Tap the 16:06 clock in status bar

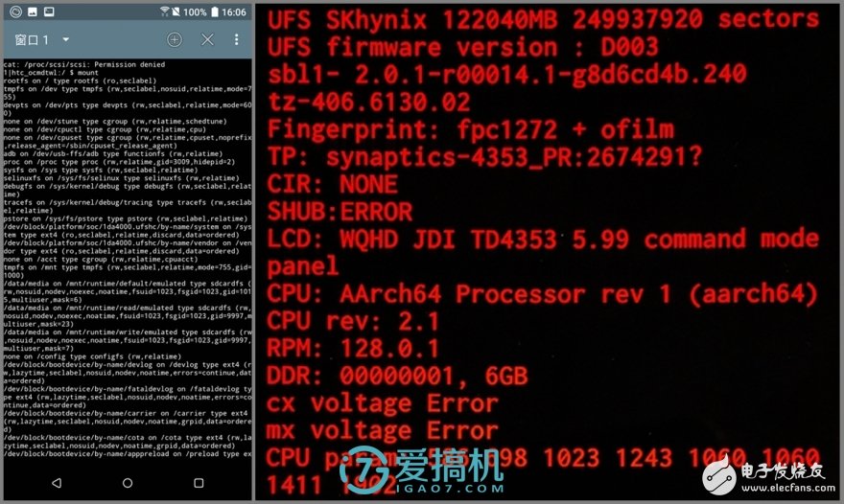point(234,11)
